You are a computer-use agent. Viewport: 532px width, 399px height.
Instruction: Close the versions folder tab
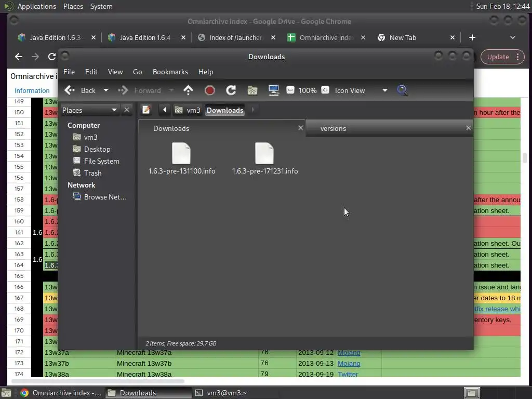click(468, 128)
